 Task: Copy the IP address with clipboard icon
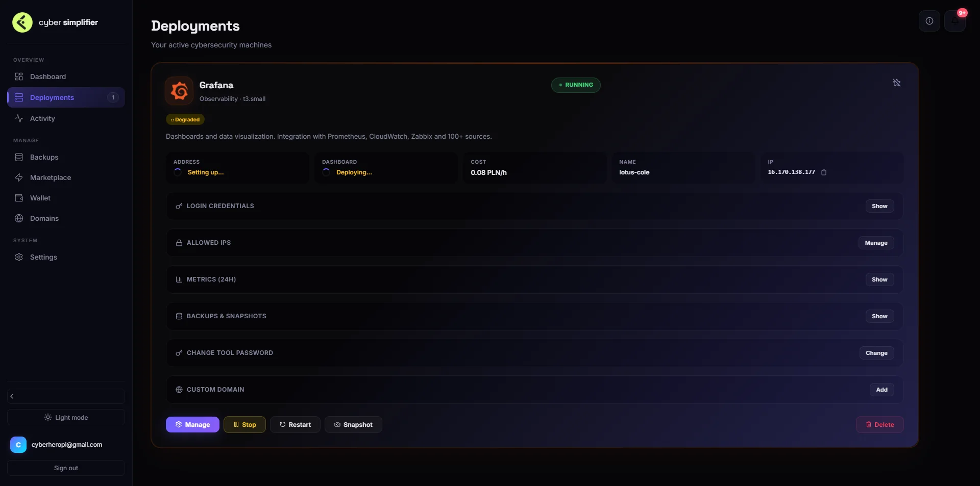[x=824, y=172]
